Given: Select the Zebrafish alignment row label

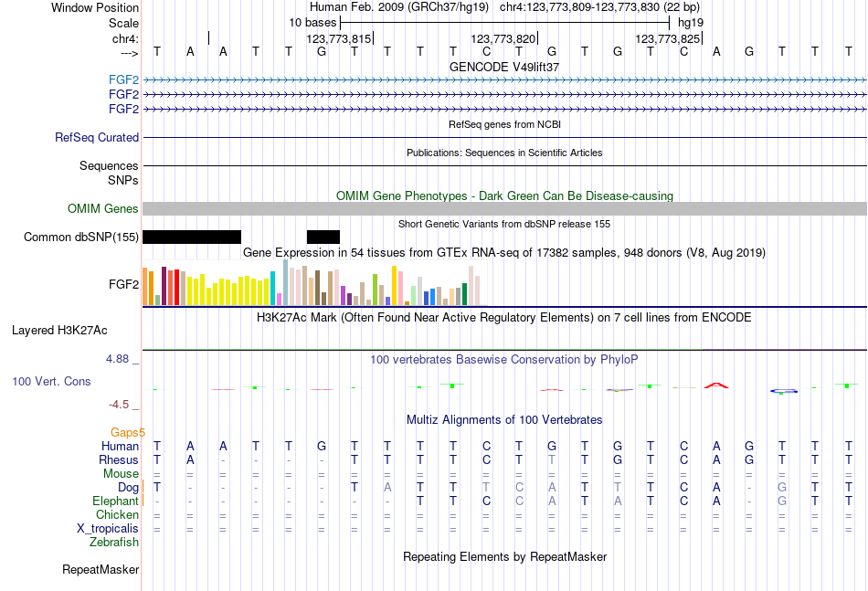Looking at the screenshot, I should (x=114, y=543).
